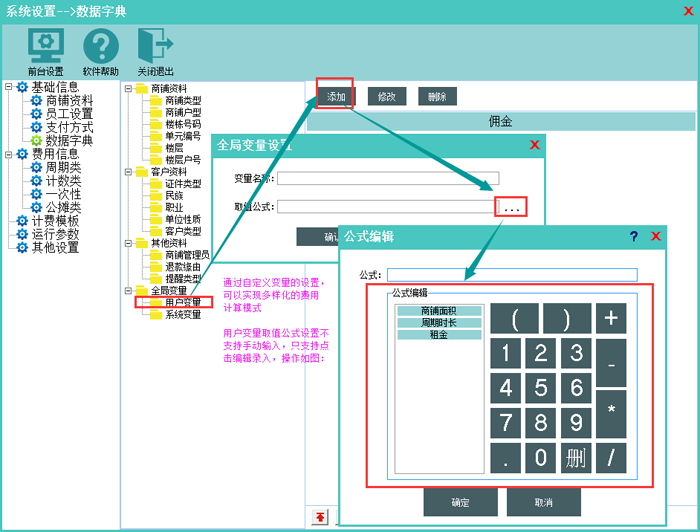700x532 pixels.
Task: Collapse the 客户资料 folder node
Action: [x=128, y=171]
